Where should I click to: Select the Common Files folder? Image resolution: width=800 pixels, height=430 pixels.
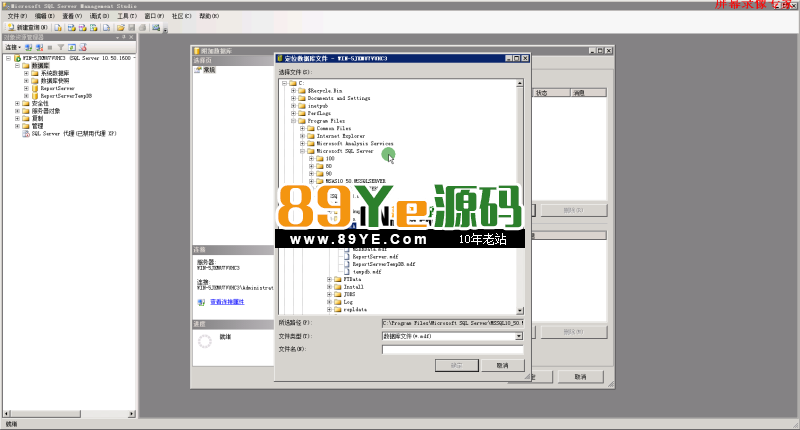pyautogui.click(x=334, y=129)
